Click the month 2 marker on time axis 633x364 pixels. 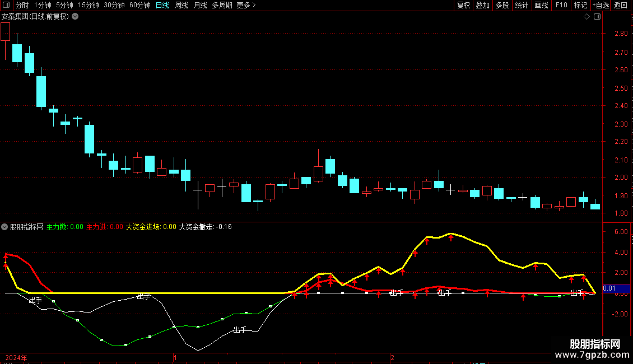click(392, 357)
